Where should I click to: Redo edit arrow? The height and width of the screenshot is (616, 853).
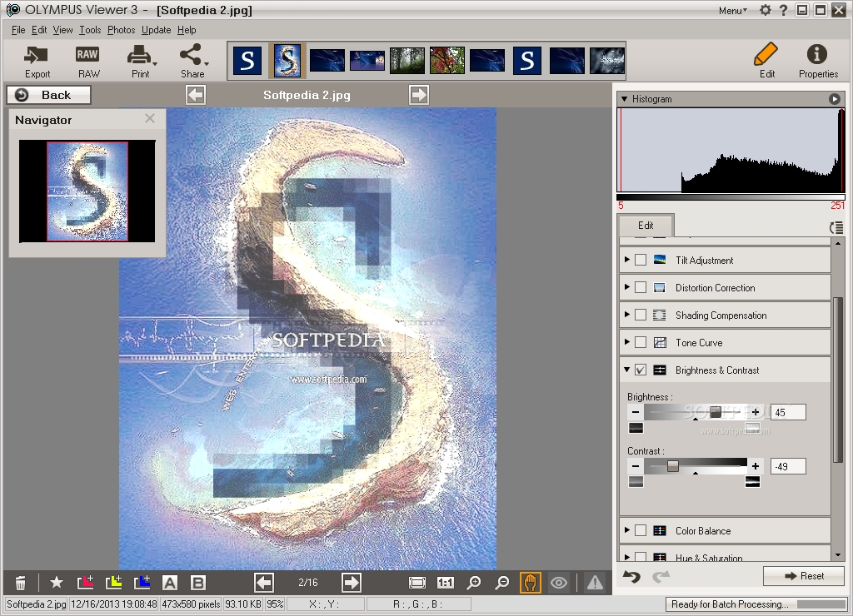(x=661, y=576)
